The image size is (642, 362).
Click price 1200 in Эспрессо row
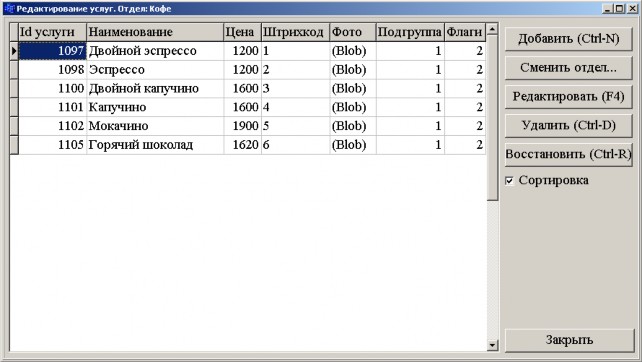tap(242, 70)
